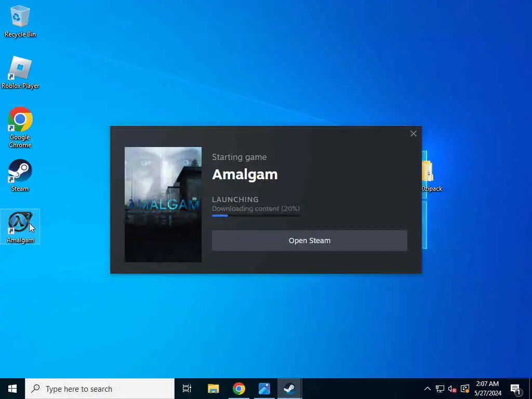
Task: Click the LAUNCHING status label
Action: (235, 199)
